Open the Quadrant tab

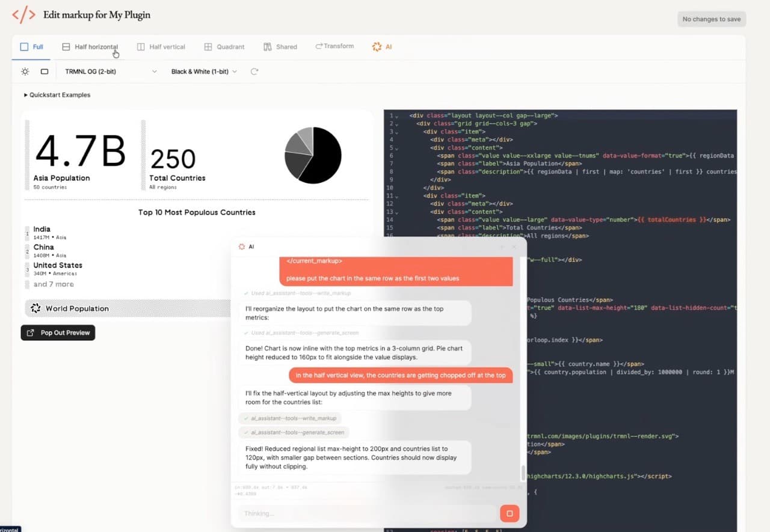[x=224, y=47]
